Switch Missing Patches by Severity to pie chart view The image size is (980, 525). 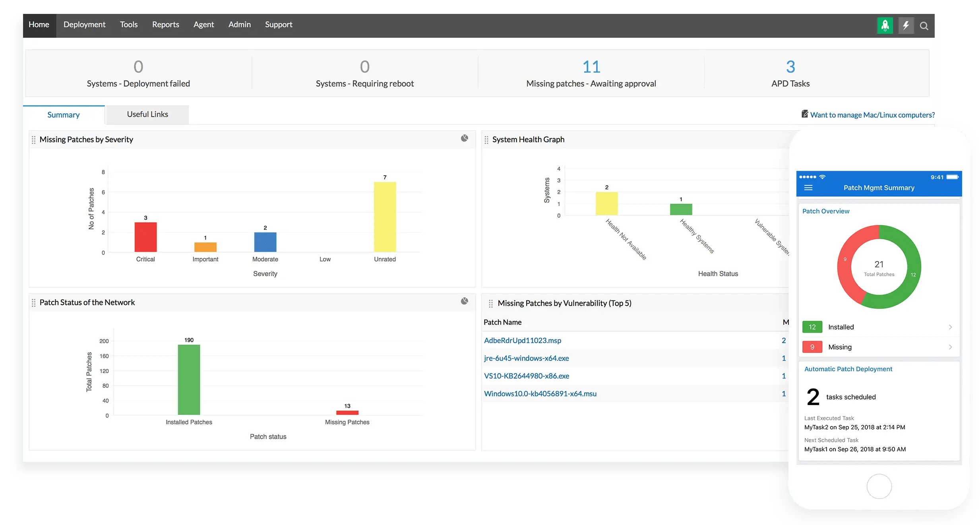[464, 139]
